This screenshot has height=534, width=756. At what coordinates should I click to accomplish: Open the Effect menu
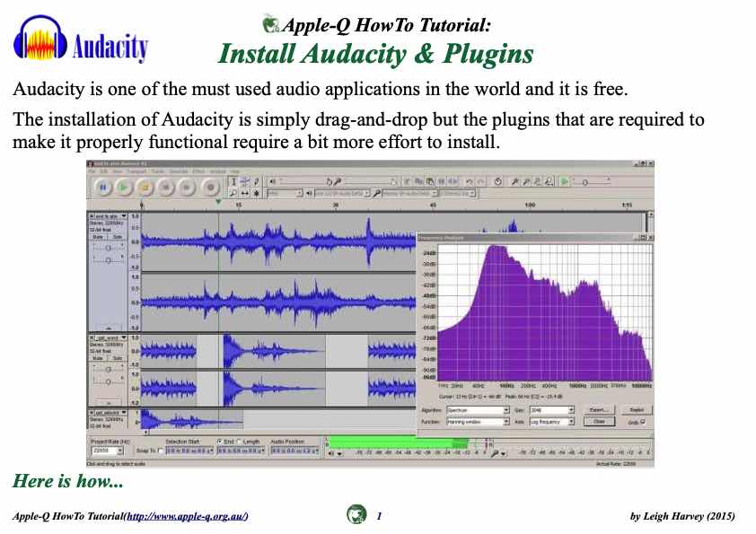click(198, 171)
